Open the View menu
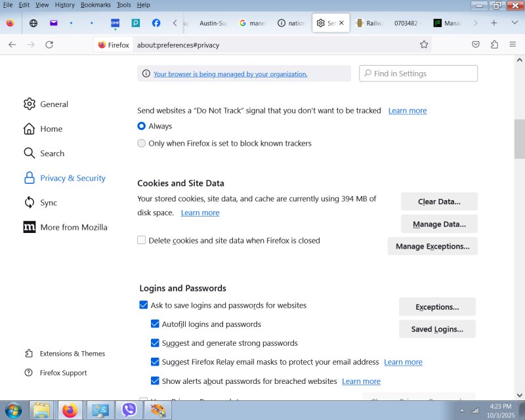Image resolution: width=525 pixels, height=420 pixels. (42, 5)
